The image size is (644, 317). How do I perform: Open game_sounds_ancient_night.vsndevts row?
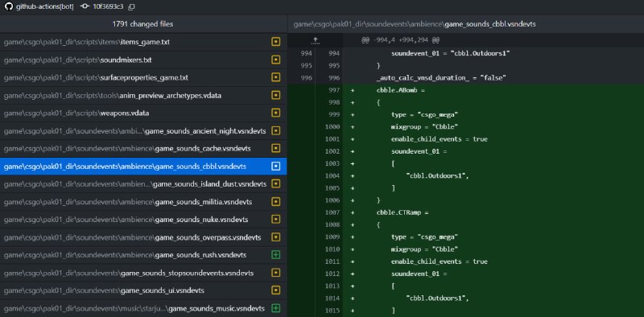point(143,131)
